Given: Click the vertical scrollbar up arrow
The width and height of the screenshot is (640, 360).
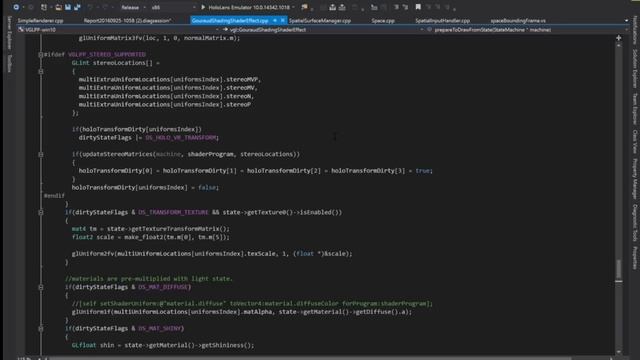Looking at the screenshot, I should [x=619, y=46].
